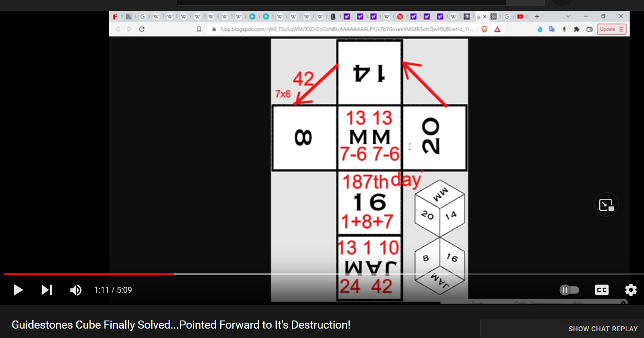Open a new tab with plus icon
This screenshot has height=338, width=644.
point(537,17)
